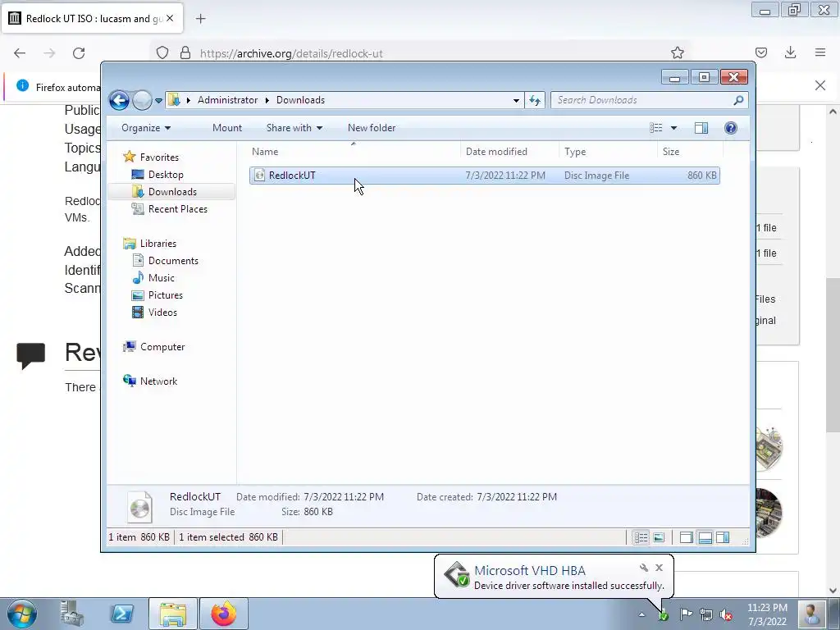Click the Explorer back arrow button
Image resolution: width=840 pixels, height=630 pixels.
click(x=119, y=100)
